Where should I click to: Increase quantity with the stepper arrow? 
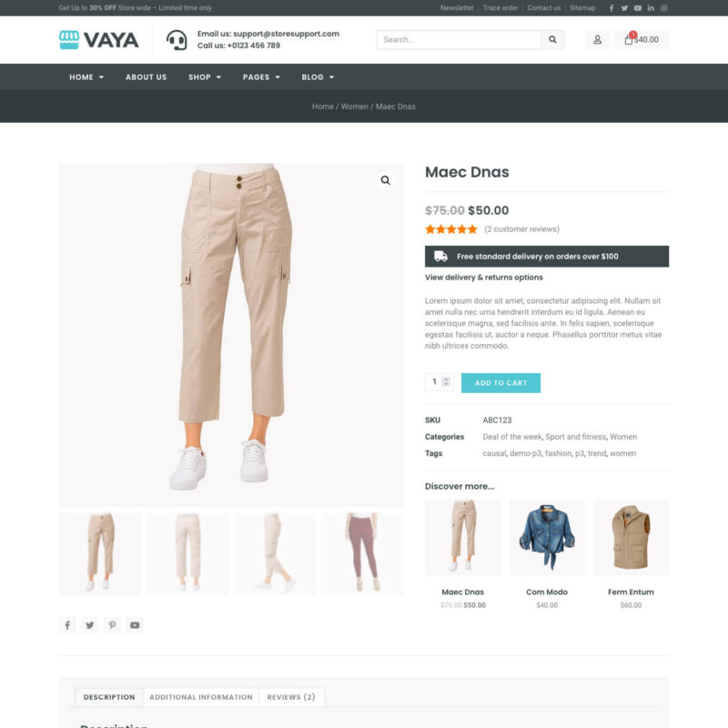(x=446, y=379)
